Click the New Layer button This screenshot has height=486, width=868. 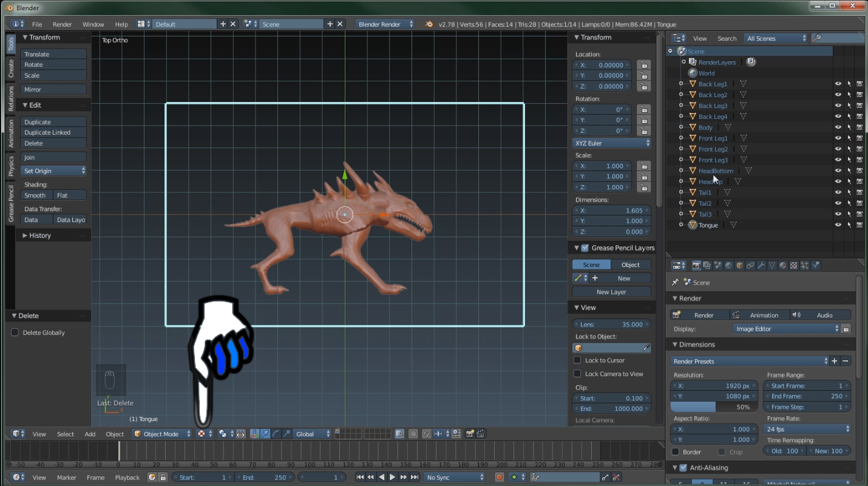coord(611,292)
